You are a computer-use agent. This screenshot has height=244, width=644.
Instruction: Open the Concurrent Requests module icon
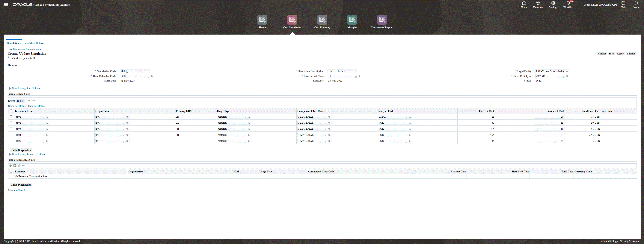[382, 20]
